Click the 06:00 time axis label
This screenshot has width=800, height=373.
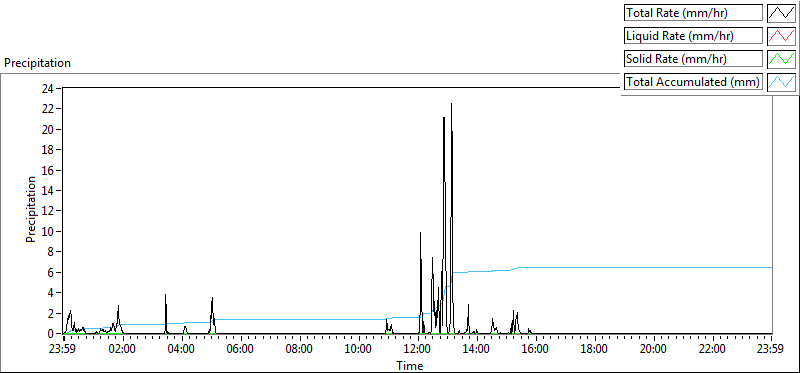(240, 350)
